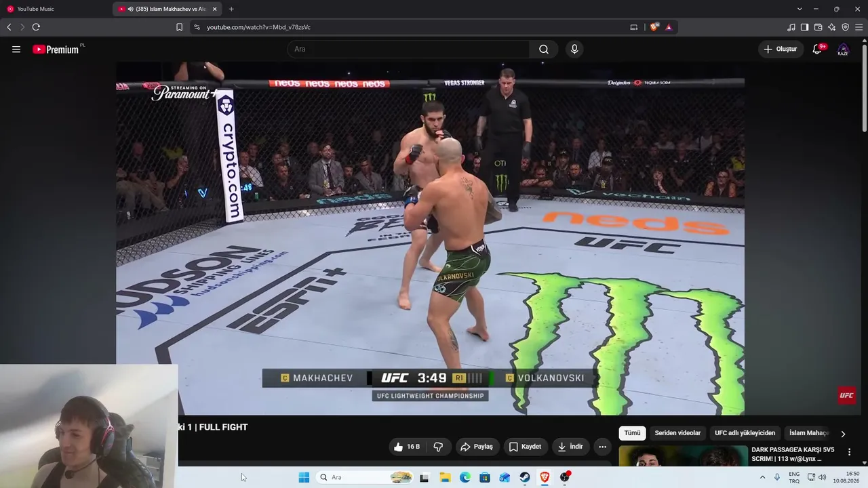868x488 pixels.
Task: Click the Paylaş share button
Action: click(476, 447)
